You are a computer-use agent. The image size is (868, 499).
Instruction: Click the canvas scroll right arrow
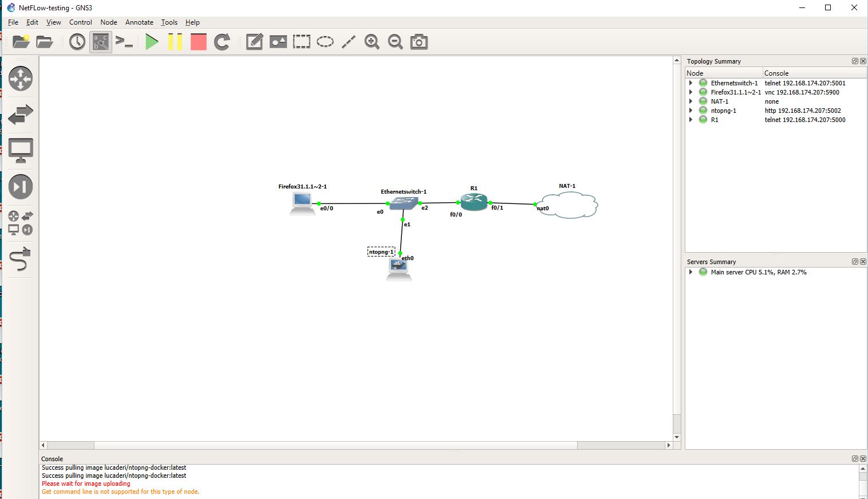point(668,445)
